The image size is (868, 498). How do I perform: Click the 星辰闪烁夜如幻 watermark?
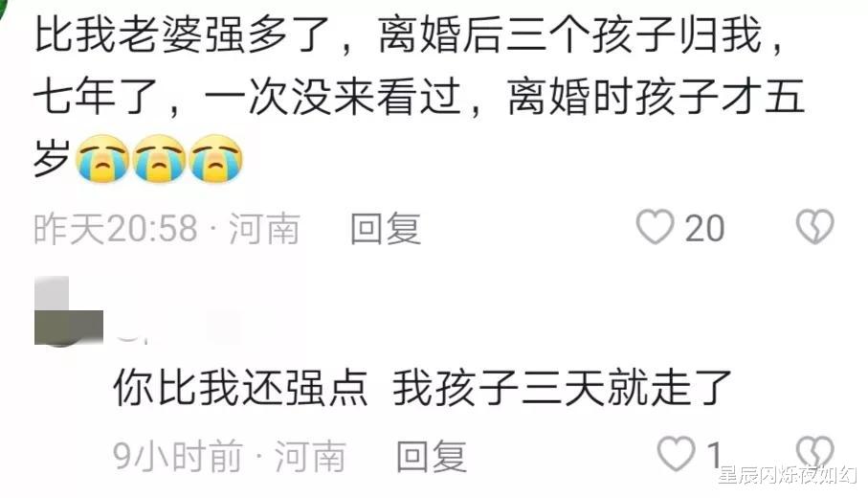click(x=788, y=475)
